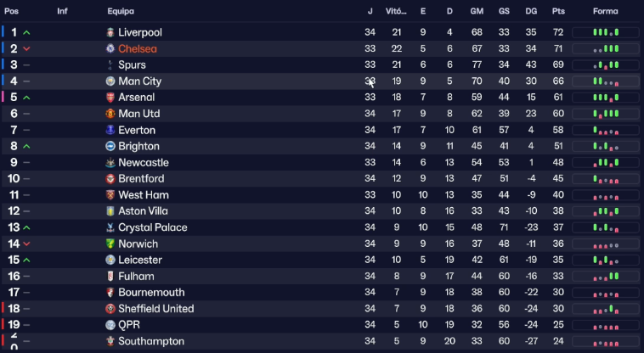Sort table by Pts column header
The width and height of the screenshot is (644, 353).
pyautogui.click(x=558, y=11)
